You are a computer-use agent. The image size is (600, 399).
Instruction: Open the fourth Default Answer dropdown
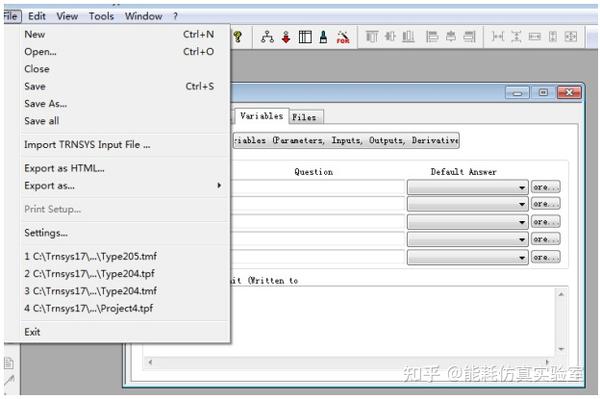pos(468,239)
